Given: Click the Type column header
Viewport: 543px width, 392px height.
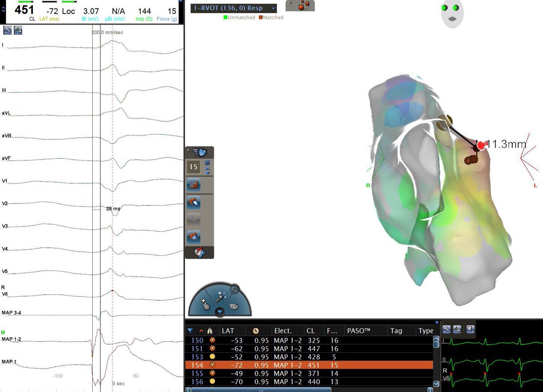Looking at the screenshot, I should click(x=426, y=331).
